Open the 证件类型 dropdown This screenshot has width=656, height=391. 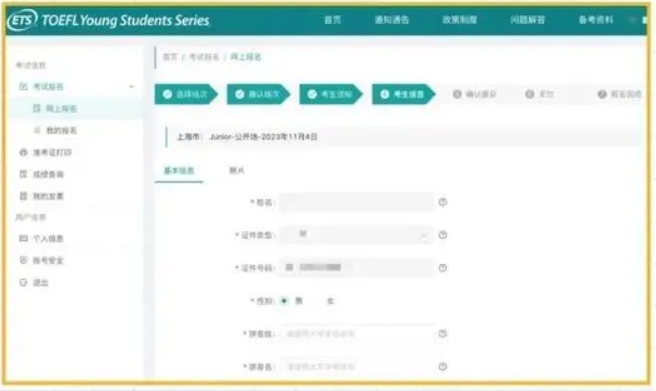click(x=357, y=235)
